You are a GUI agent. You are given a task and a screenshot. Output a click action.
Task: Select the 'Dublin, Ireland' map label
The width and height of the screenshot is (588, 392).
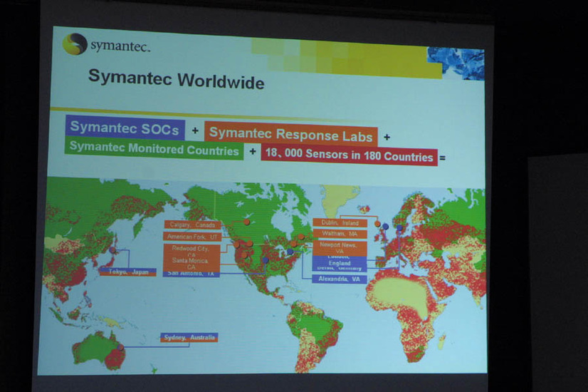pyautogui.click(x=340, y=222)
